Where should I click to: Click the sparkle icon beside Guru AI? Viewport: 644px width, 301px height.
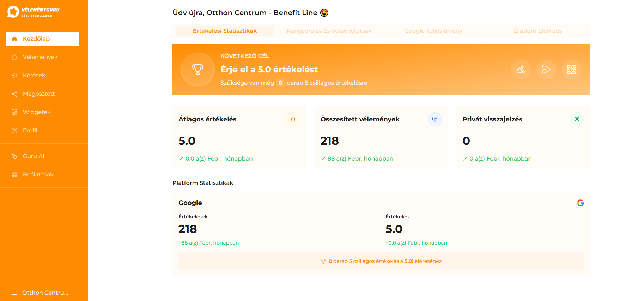coord(14,156)
